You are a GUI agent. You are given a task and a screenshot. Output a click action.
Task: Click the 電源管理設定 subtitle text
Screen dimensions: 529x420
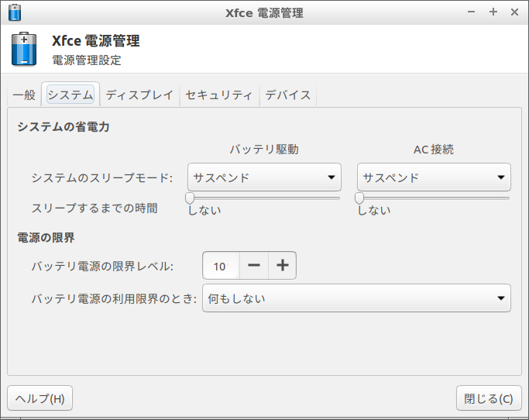point(87,60)
